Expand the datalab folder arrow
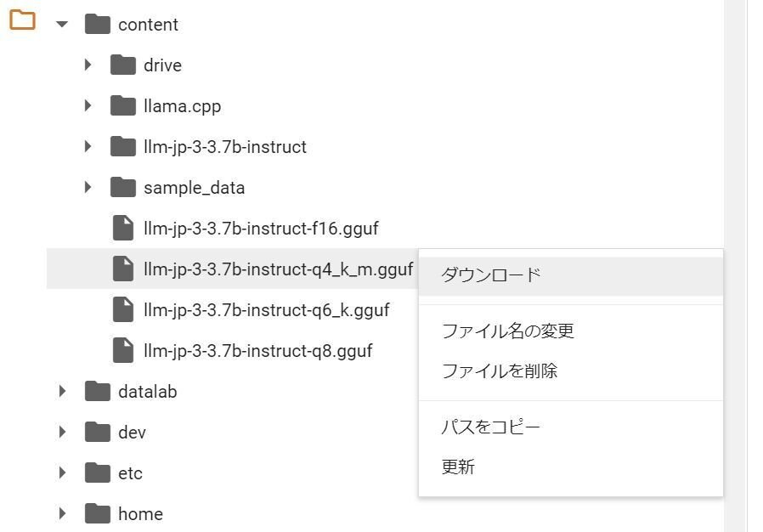 click(62, 391)
